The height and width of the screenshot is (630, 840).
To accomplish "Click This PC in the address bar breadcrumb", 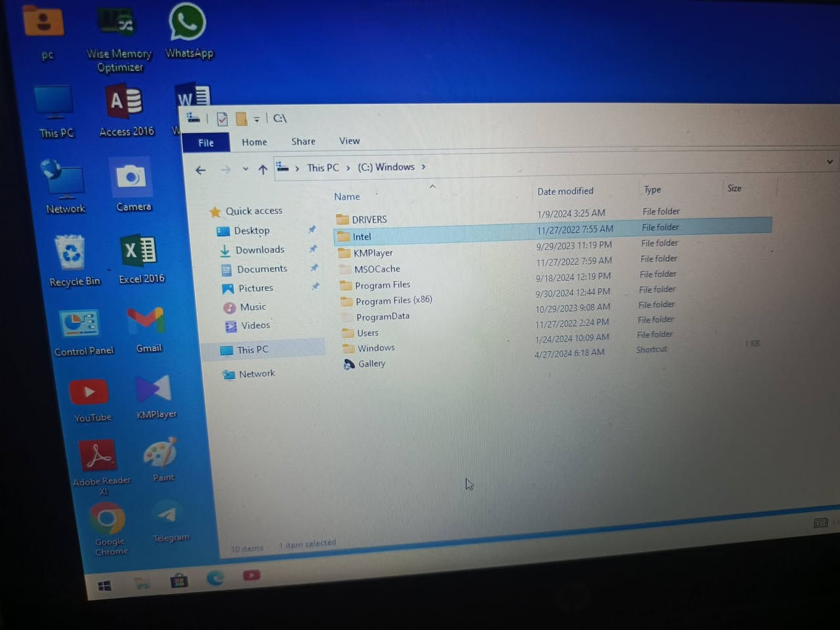I will (323, 168).
